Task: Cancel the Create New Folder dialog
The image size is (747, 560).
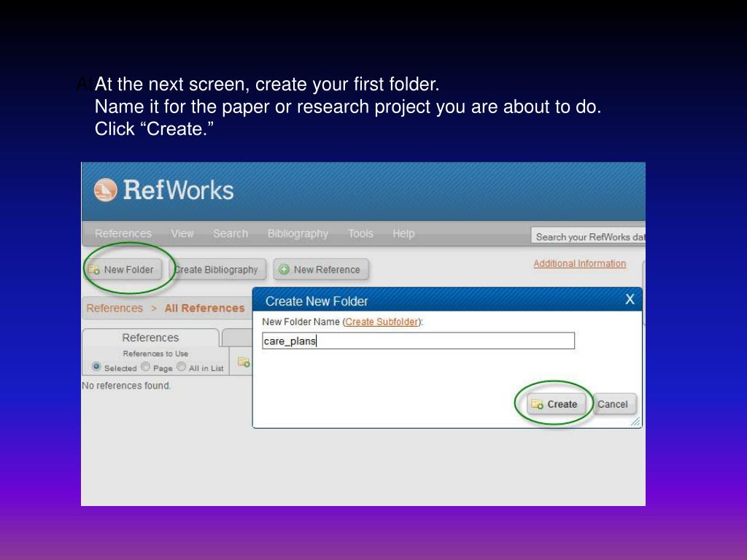Action: pyautogui.click(x=613, y=404)
